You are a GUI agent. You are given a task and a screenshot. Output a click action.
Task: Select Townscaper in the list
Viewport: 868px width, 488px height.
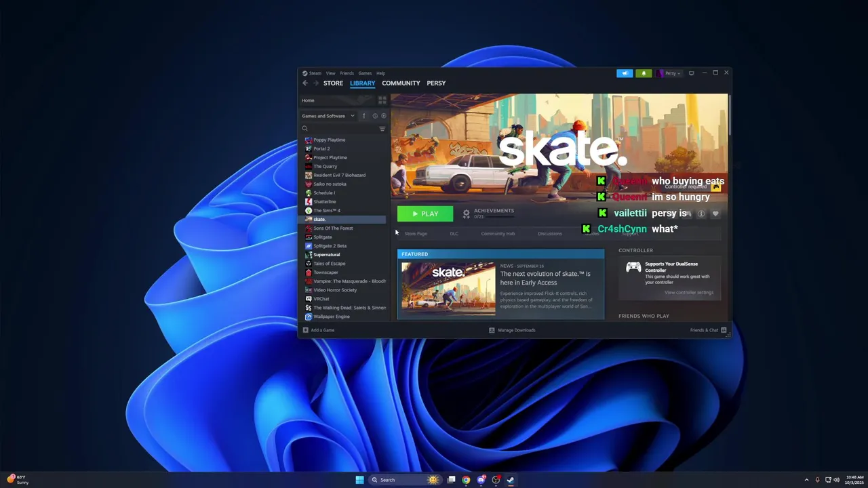(345, 272)
